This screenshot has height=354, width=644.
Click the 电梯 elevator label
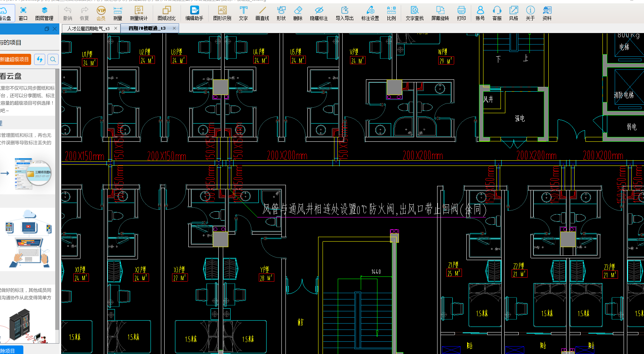click(624, 47)
